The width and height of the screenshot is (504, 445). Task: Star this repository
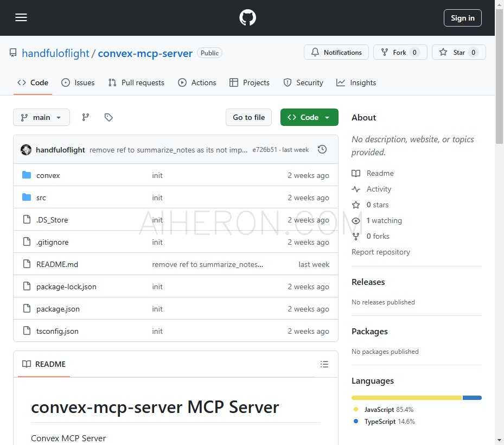[x=458, y=53]
